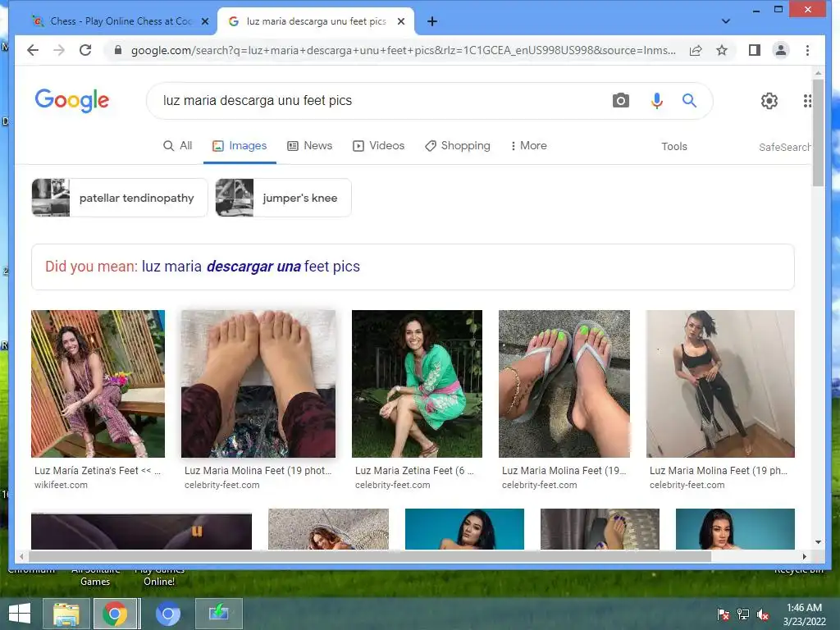
Task: Switch to News results
Action: pyautogui.click(x=309, y=146)
